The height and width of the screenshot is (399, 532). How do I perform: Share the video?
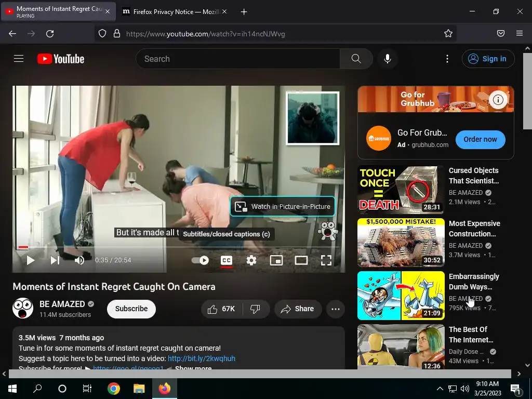(298, 309)
